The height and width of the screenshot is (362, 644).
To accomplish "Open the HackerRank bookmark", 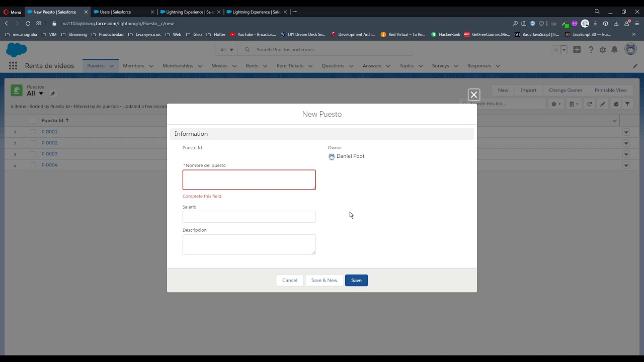I will 446,35.
